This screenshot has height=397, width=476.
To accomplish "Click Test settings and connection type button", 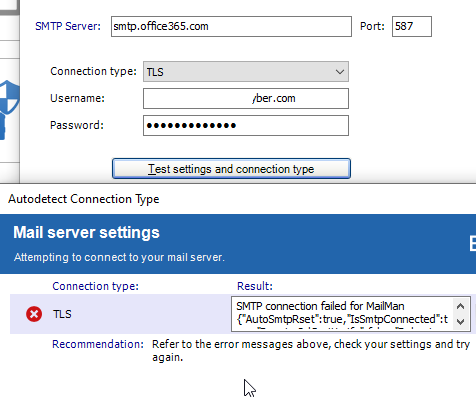I will (231, 169).
